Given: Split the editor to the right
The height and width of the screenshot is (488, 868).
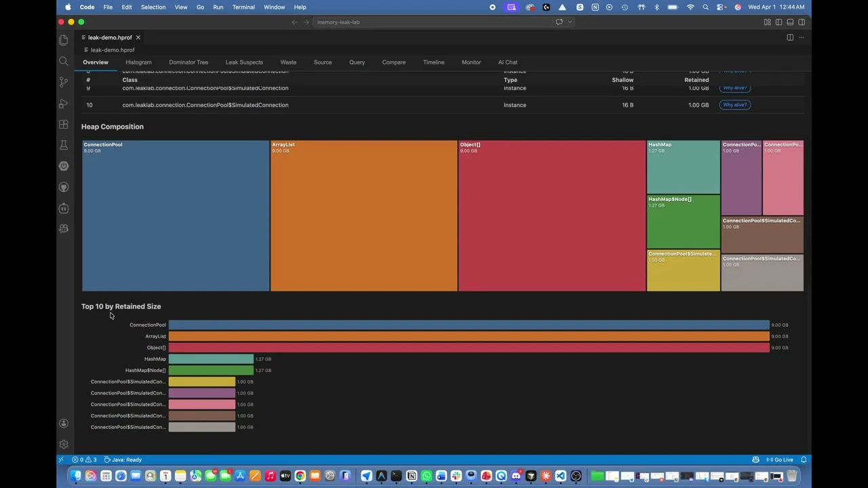Looking at the screenshot, I should (x=790, y=37).
